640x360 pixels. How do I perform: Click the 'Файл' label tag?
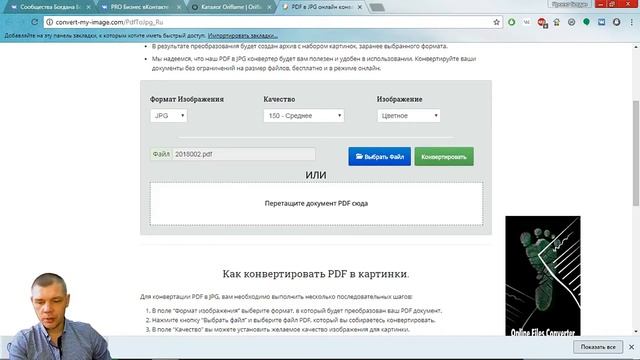[x=161, y=154]
